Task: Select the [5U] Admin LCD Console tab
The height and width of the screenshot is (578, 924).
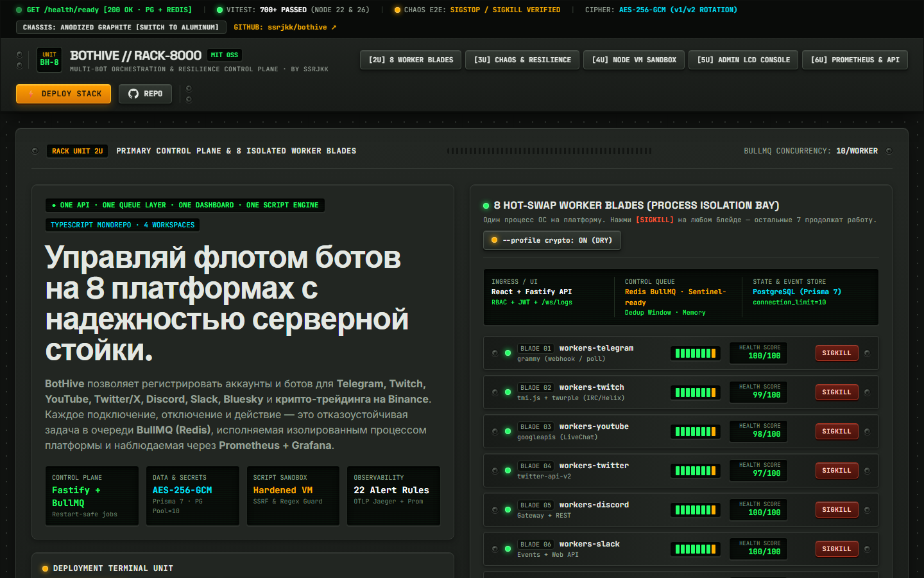Action: pyautogui.click(x=744, y=60)
